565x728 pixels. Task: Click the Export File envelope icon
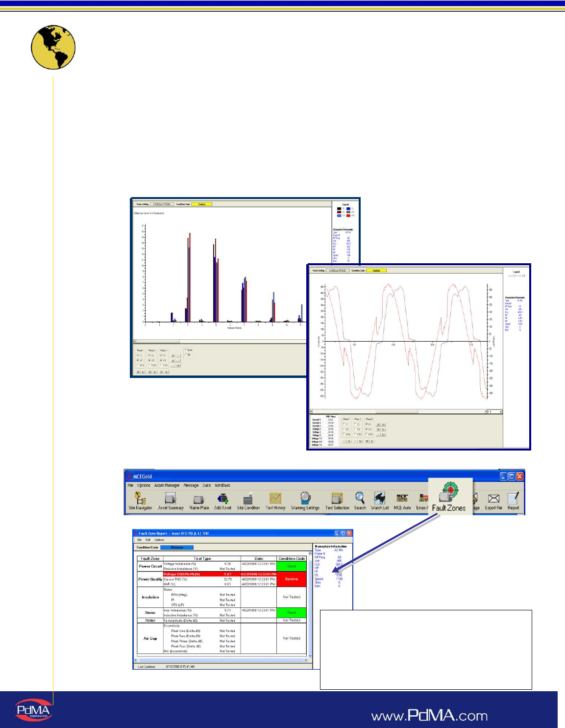(493, 501)
